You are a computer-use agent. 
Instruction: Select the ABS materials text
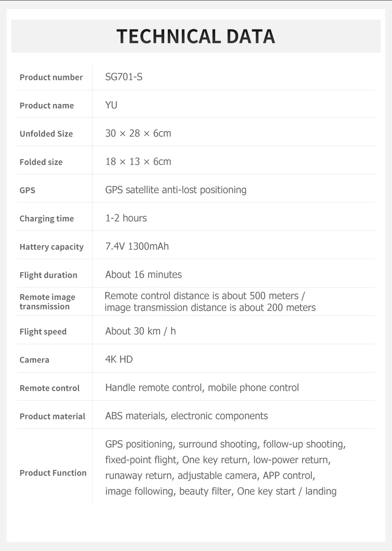coord(136,416)
